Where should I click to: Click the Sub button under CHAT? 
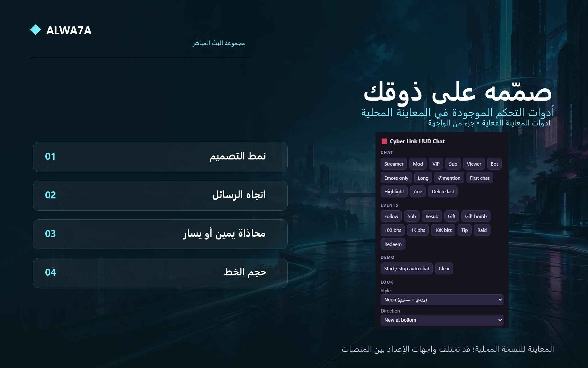pos(453,164)
